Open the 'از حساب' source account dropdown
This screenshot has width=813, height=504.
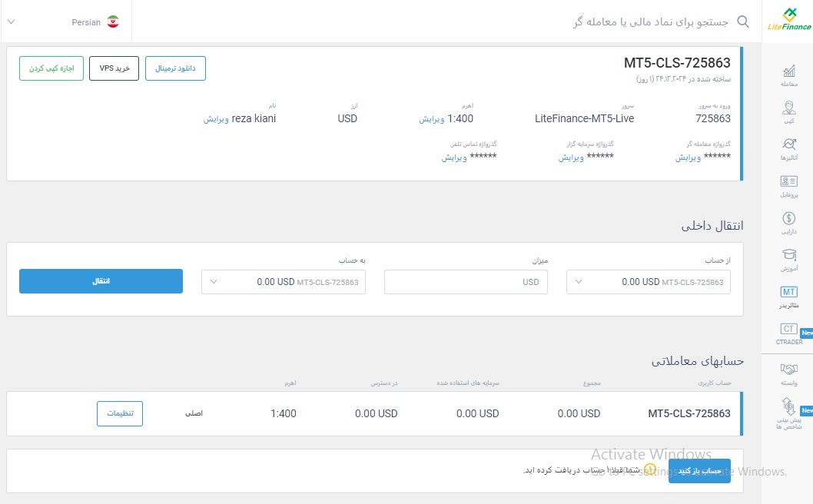point(648,282)
